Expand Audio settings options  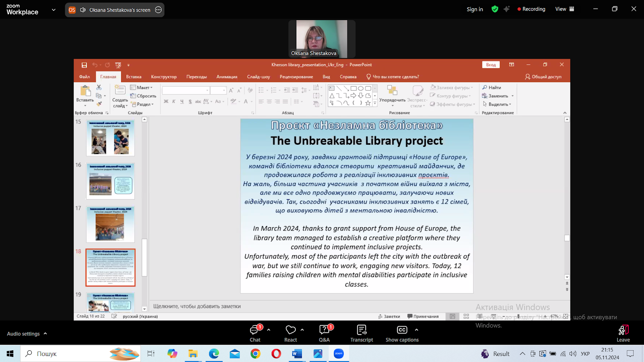click(x=45, y=333)
